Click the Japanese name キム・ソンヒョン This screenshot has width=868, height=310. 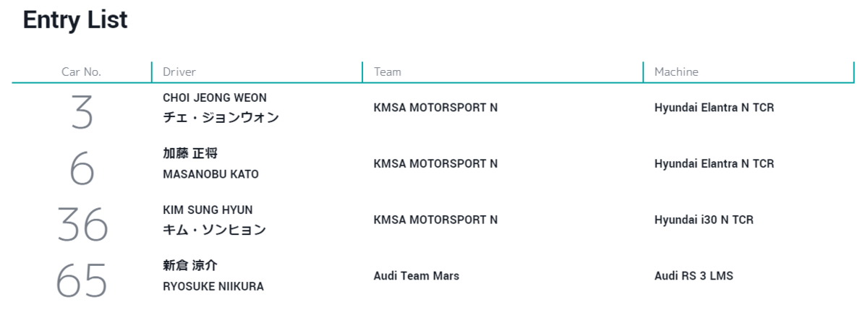215,230
